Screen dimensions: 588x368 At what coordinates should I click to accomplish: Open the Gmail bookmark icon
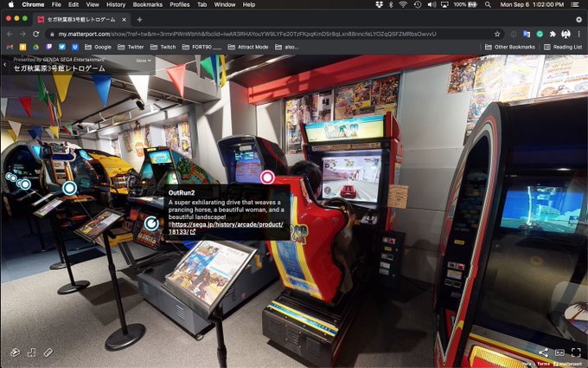pos(10,47)
